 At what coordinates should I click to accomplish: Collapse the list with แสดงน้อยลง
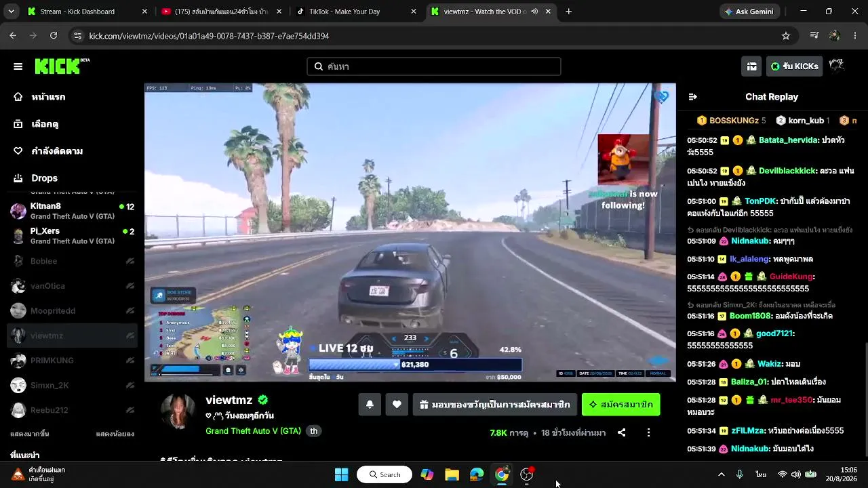coord(115,434)
